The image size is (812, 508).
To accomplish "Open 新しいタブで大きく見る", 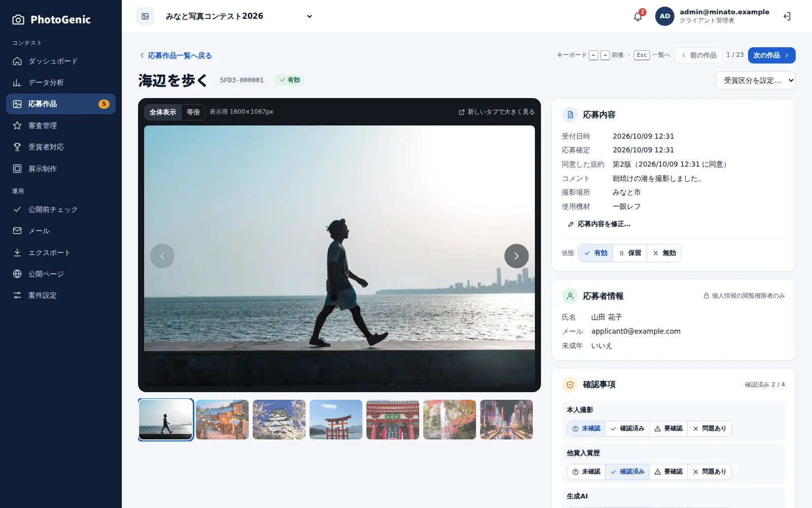I will [496, 112].
